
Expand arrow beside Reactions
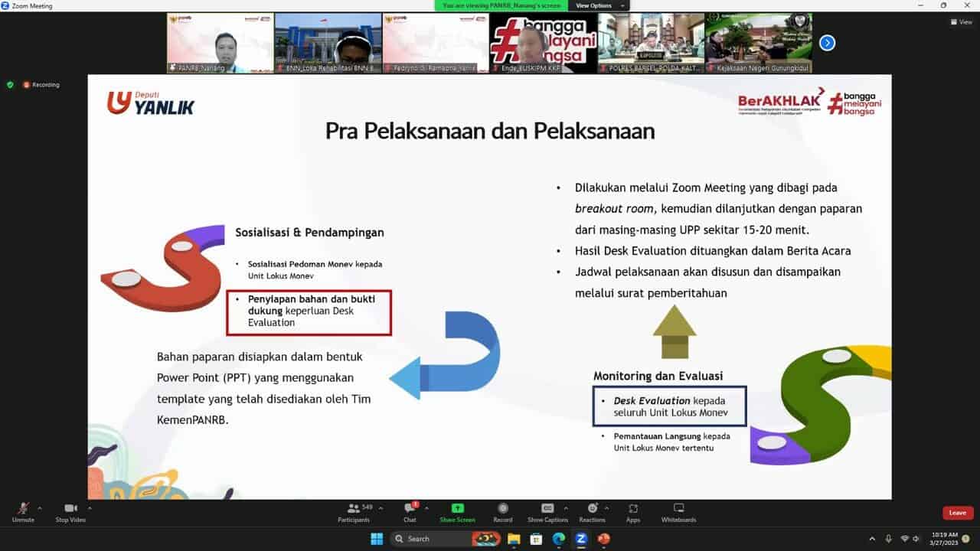[x=606, y=507]
